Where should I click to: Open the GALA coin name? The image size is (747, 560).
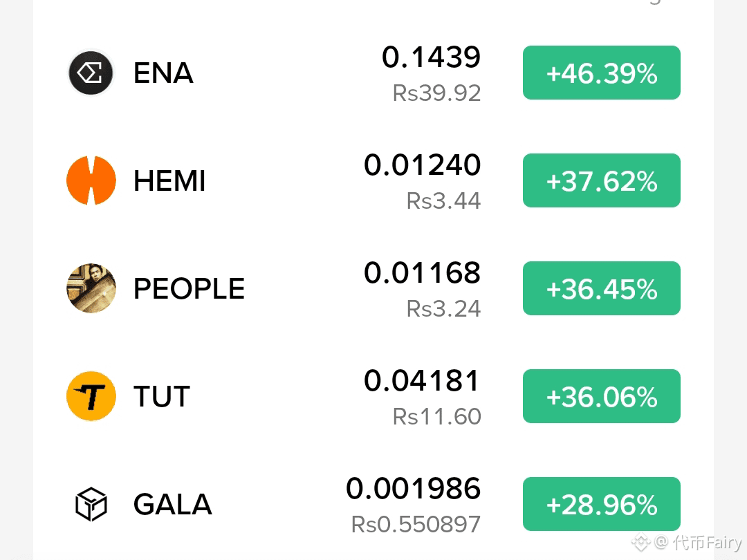click(x=172, y=504)
